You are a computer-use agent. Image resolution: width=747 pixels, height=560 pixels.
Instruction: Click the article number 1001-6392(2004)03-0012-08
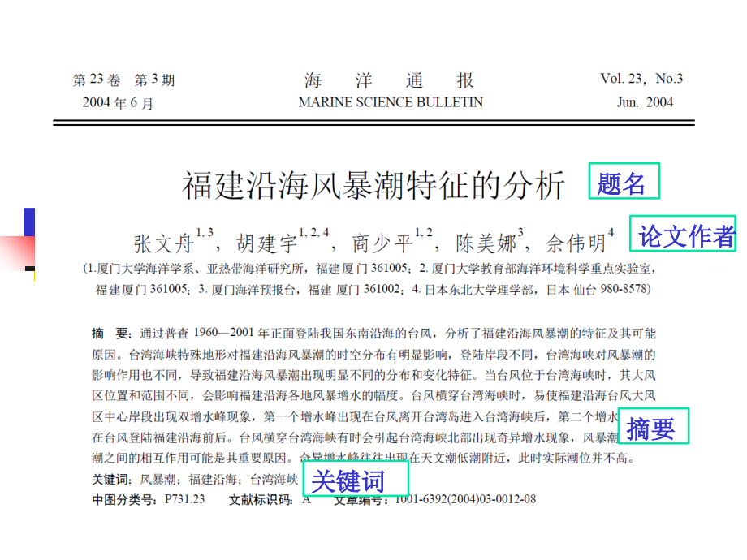coord(465,499)
